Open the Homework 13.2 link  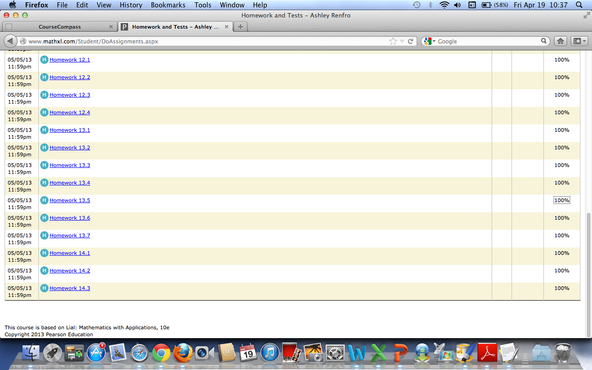[70, 148]
